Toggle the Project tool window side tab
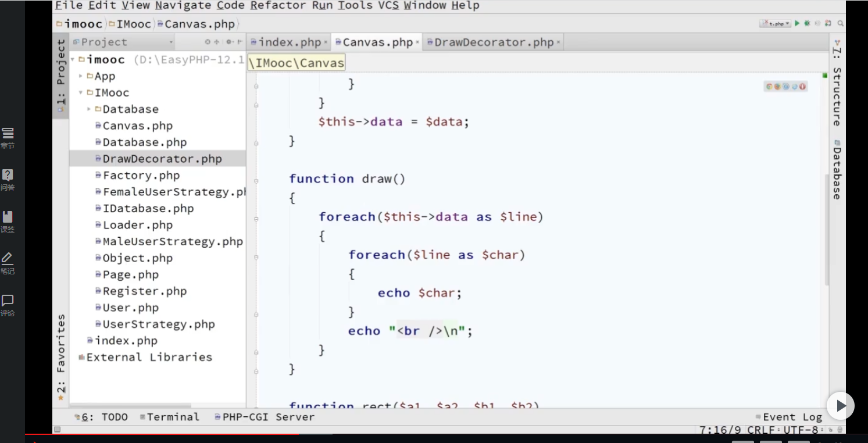Image resolution: width=868 pixels, height=443 pixels. (60, 76)
